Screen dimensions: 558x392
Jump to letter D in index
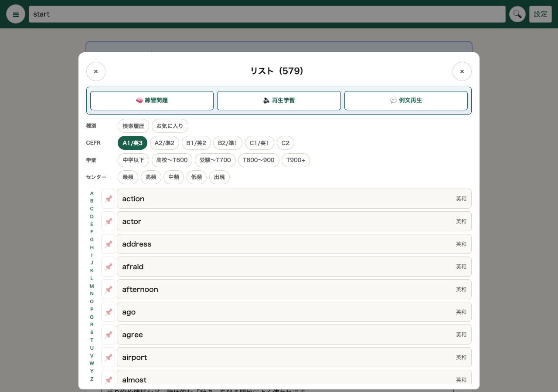[x=92, y=216]
